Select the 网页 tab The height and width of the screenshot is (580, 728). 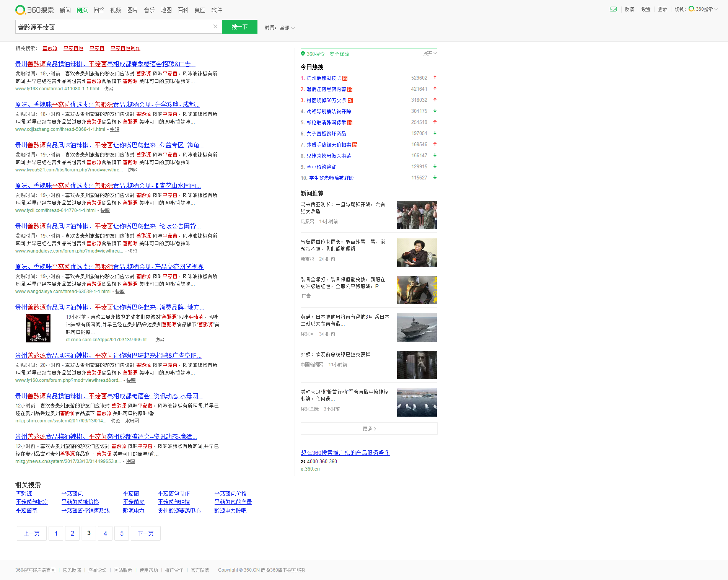(x=82, y=10)
